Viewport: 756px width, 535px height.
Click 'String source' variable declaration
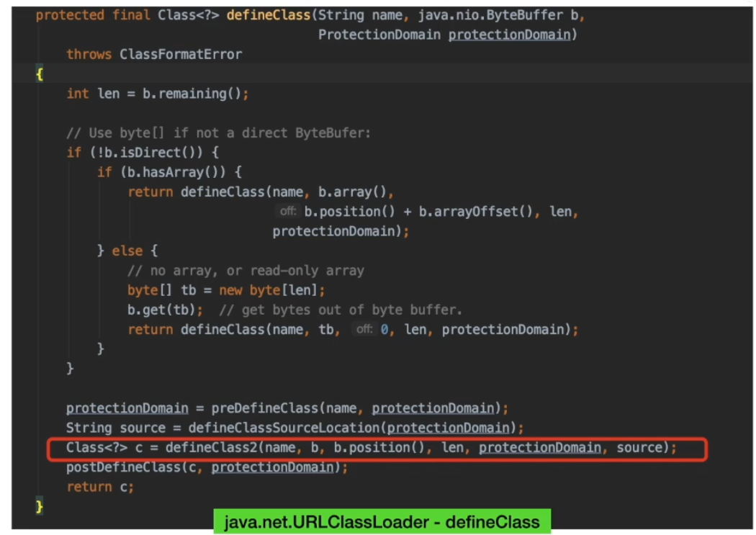click(116, 428)
